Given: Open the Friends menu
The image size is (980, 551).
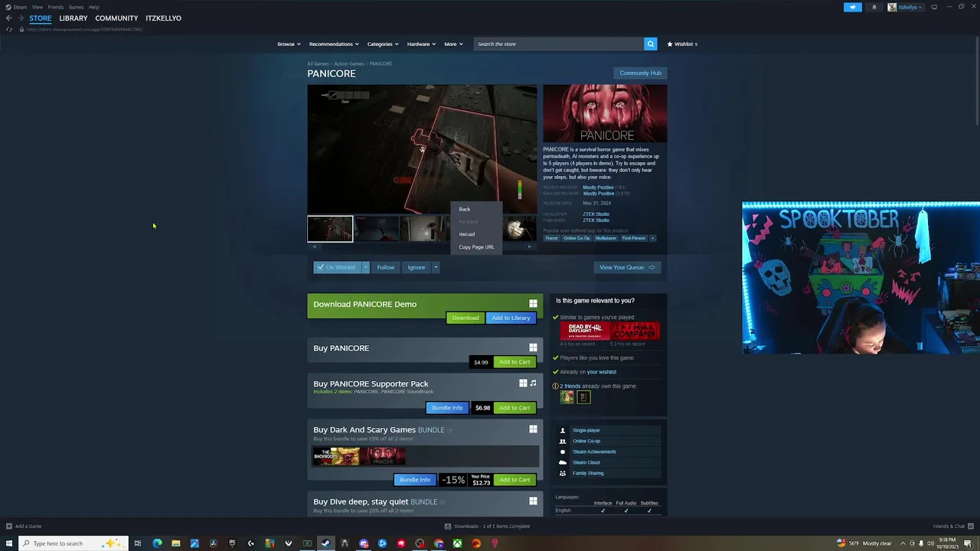Looking at the screenshot, I should [56, 7].
